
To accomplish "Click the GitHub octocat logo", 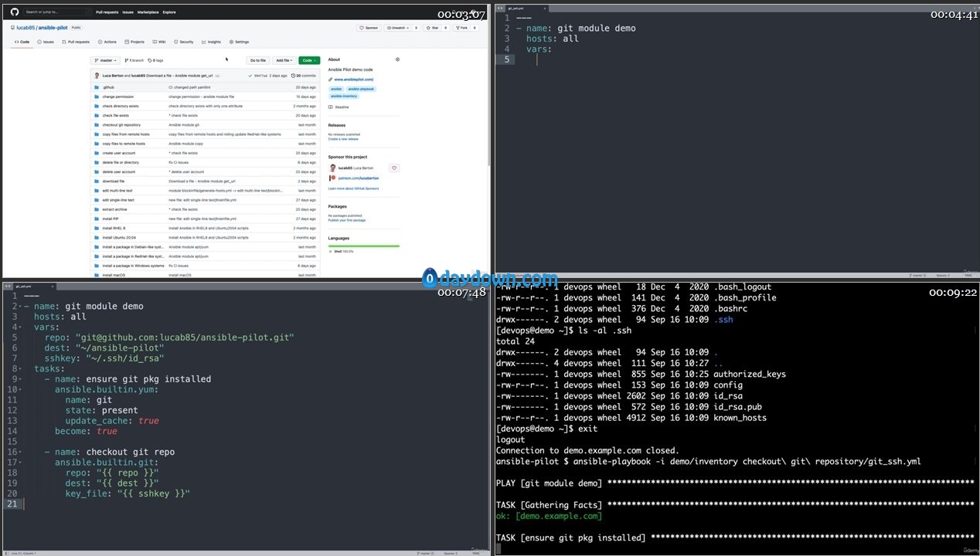I will pyautogui.click(x=15, y=12).
